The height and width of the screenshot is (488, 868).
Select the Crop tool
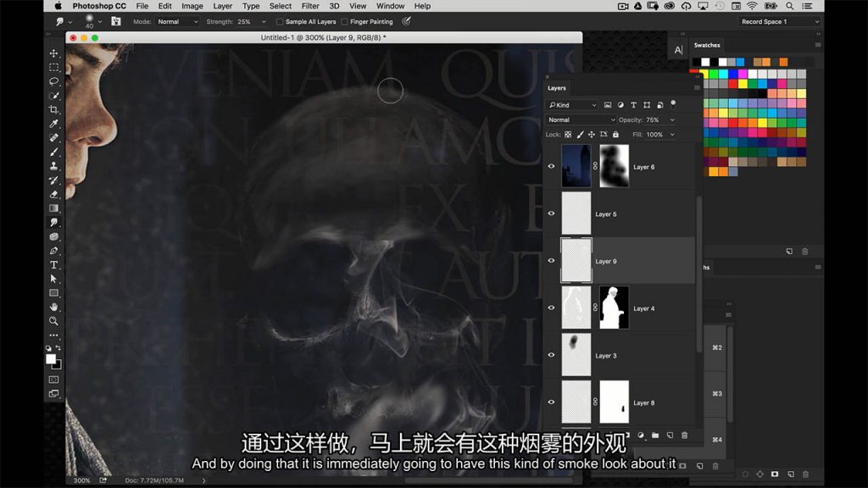tap(53, 109)
